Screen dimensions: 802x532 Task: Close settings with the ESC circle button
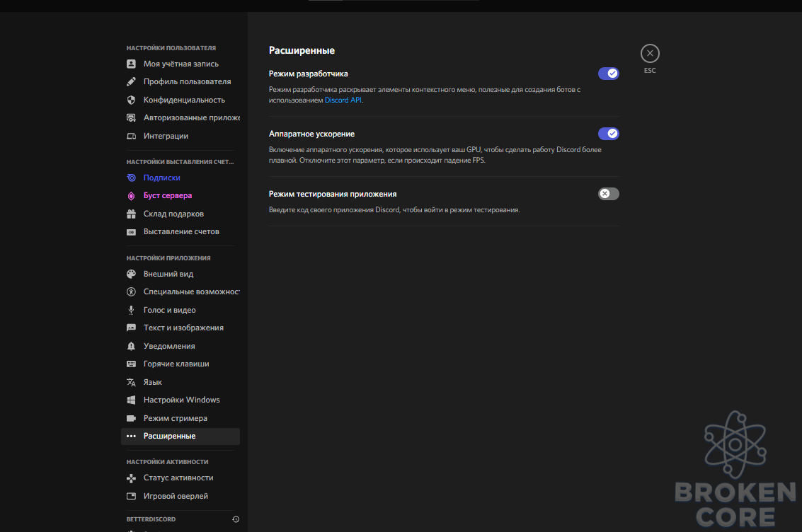(x=650, y=53)
